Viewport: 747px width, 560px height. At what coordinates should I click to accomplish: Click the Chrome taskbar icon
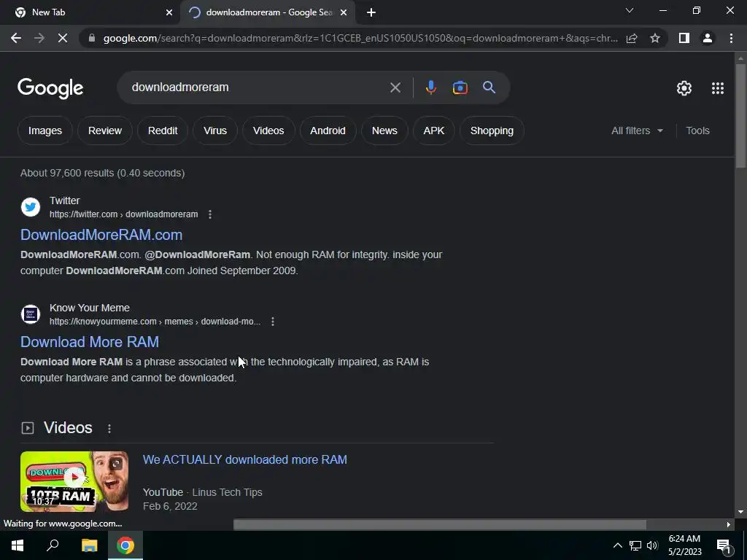point(125,545)
